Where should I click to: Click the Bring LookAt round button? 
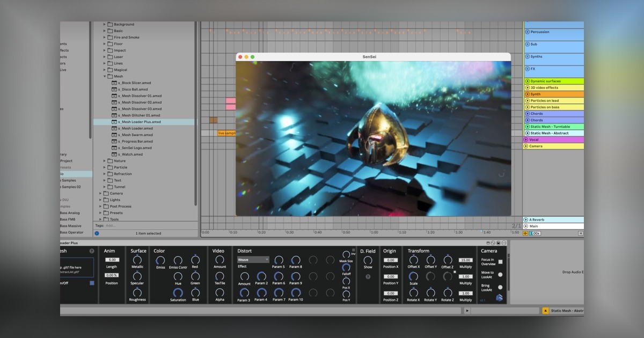point(500,287)
